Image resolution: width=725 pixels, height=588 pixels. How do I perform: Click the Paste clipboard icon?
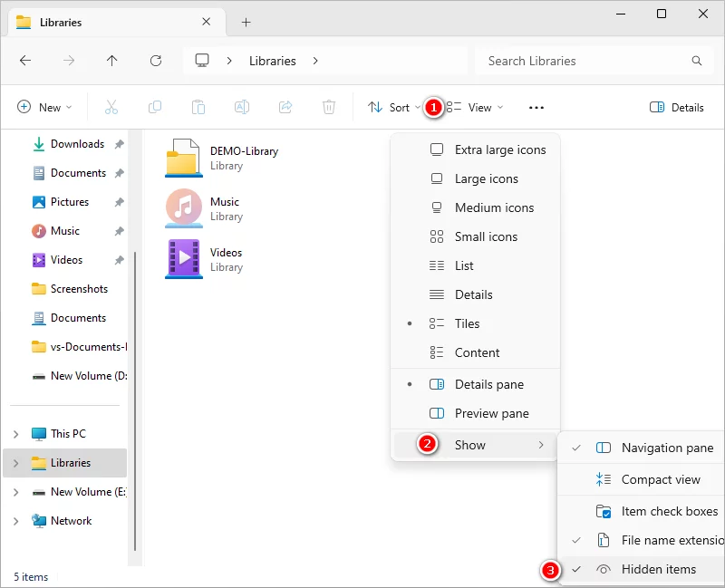[x=198, y=107]
